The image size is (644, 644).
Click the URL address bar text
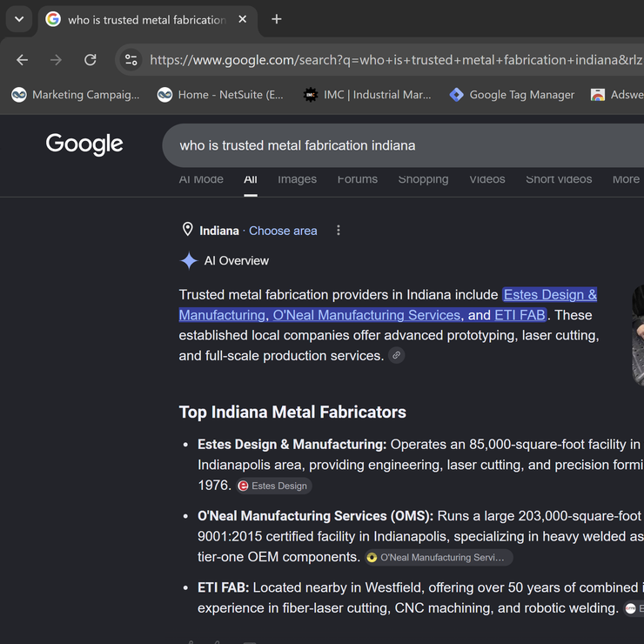(x=396, y=60)
